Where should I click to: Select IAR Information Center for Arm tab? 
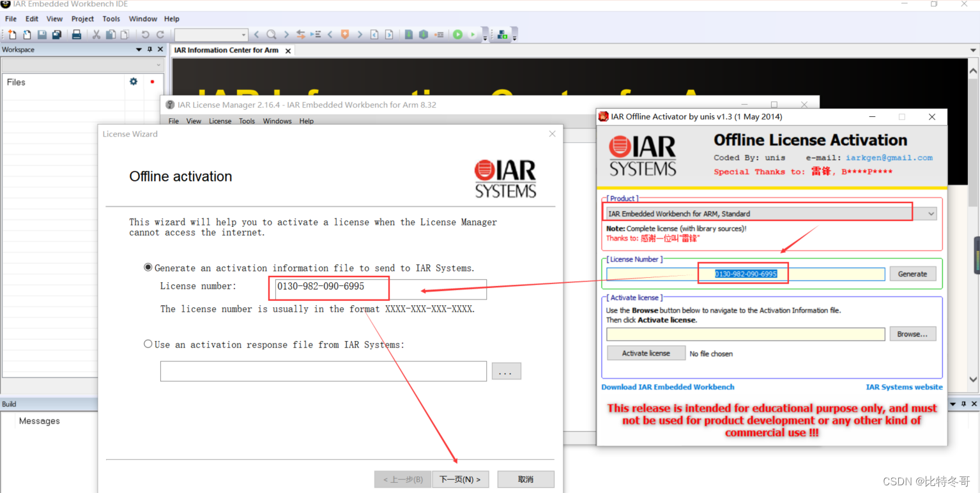(226, 50)
